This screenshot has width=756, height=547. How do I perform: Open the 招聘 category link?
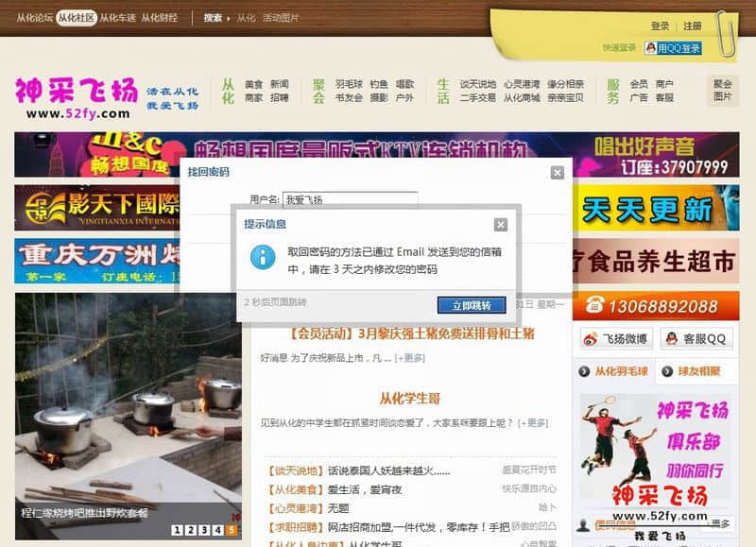pyautogui.click(x=280, y=98)
